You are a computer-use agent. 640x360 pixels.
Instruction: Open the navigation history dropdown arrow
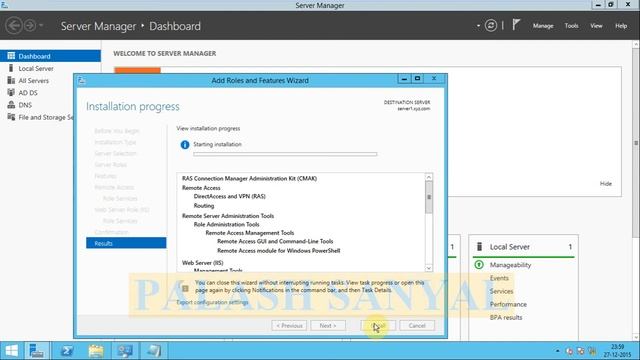[41, 26]
